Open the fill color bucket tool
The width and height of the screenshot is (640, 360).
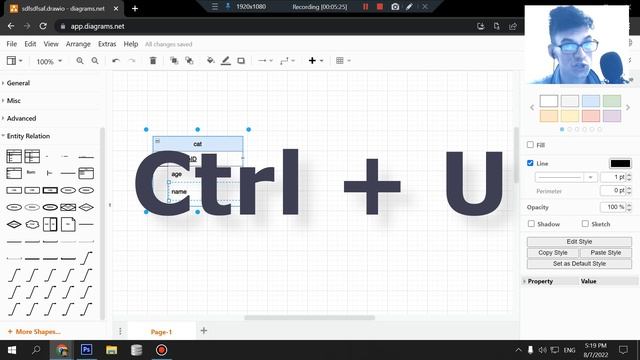[211, 61]
